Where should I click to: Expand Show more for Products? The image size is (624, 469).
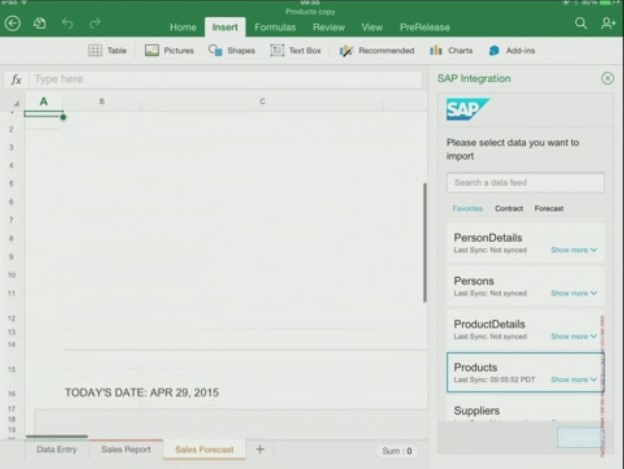click(x=573, y=379)
